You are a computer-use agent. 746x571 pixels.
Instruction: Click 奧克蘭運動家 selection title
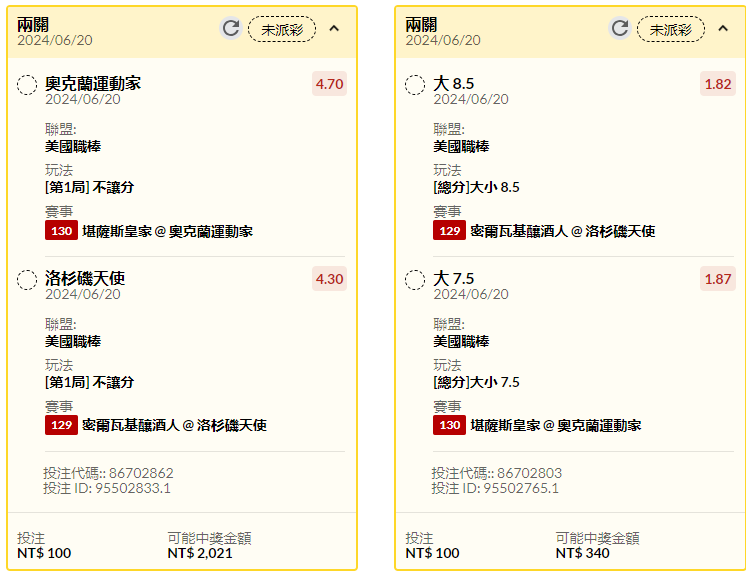[93, 83]
